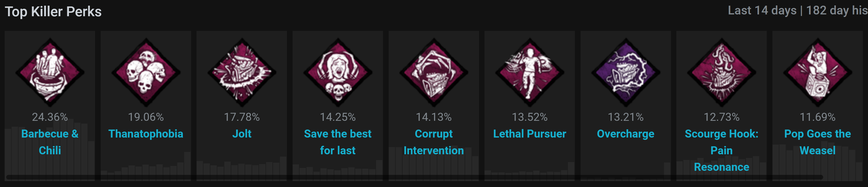Click the 24.36% usage rate text
The image size is (868, 187).
pos(50,117)
